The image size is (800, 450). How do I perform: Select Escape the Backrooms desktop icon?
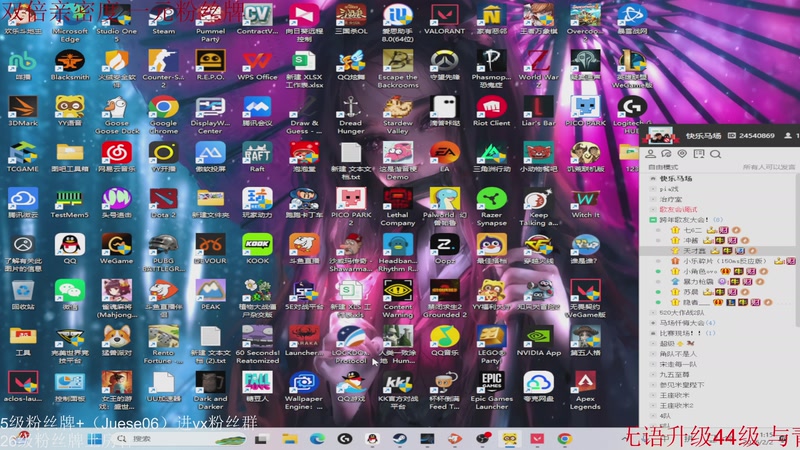tap(397, 69)
